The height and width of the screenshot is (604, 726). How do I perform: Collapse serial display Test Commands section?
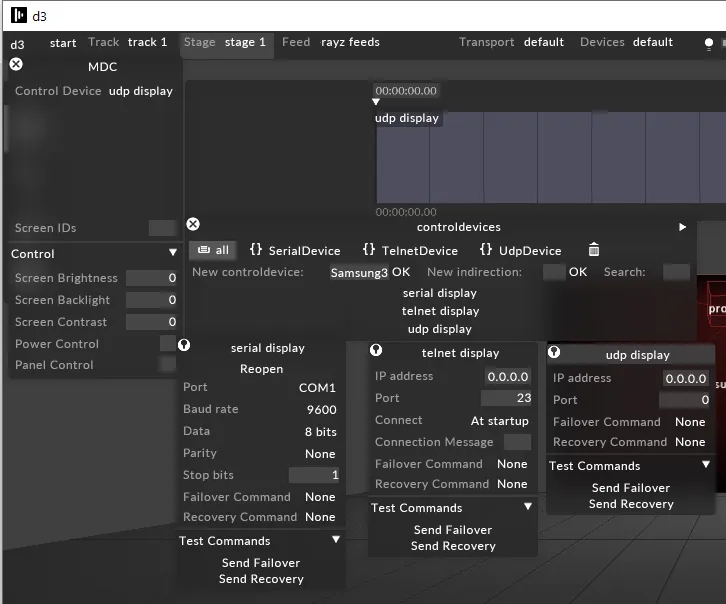[336, 541]
